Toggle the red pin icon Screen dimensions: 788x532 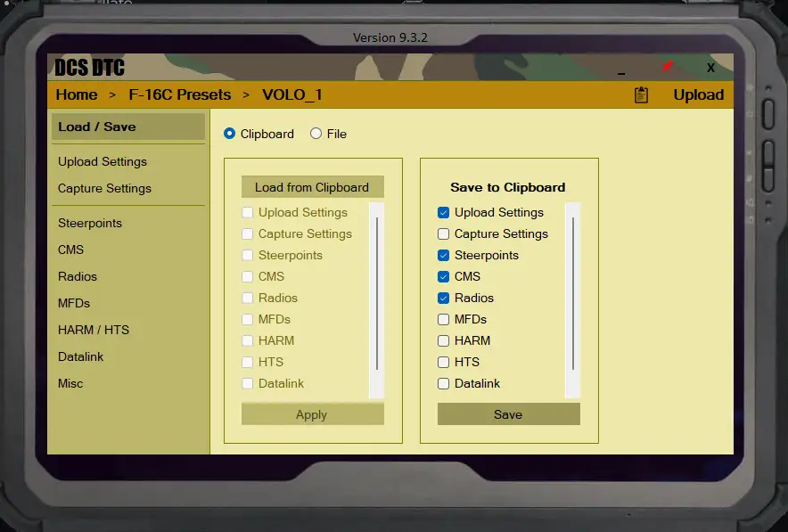pos(668,67)
